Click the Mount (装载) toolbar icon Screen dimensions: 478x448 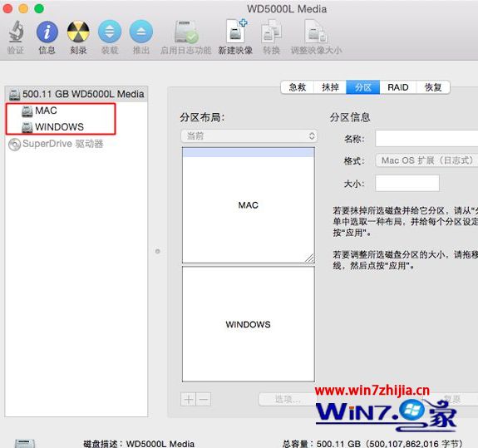pos(110,32)
